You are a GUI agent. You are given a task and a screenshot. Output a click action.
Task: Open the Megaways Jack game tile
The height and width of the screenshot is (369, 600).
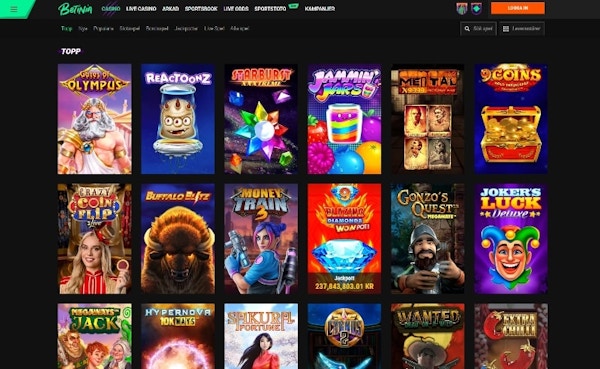[95, 336]
